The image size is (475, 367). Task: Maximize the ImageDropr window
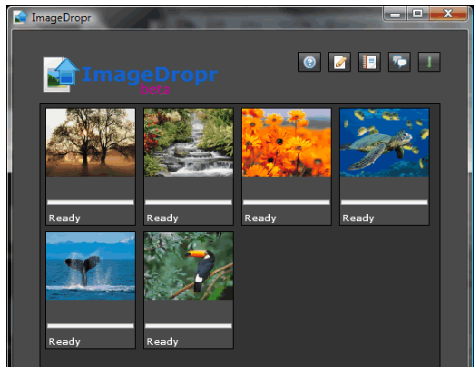418,14
